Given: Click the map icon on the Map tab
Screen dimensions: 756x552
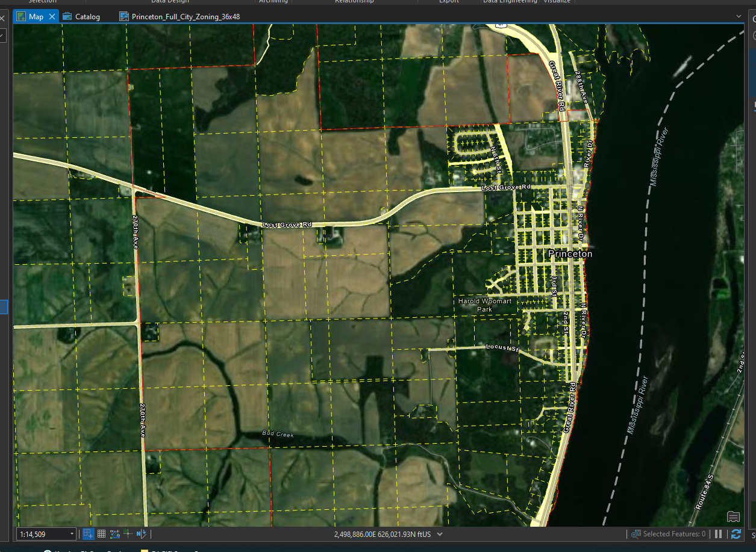Looking at the screenshot, I should tap(20, 16).
